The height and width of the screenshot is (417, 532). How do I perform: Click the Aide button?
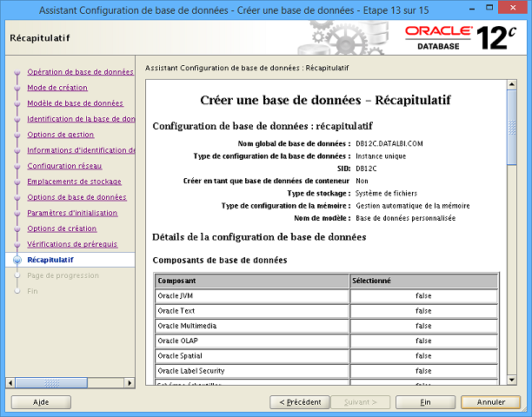(x=41, y=402)
